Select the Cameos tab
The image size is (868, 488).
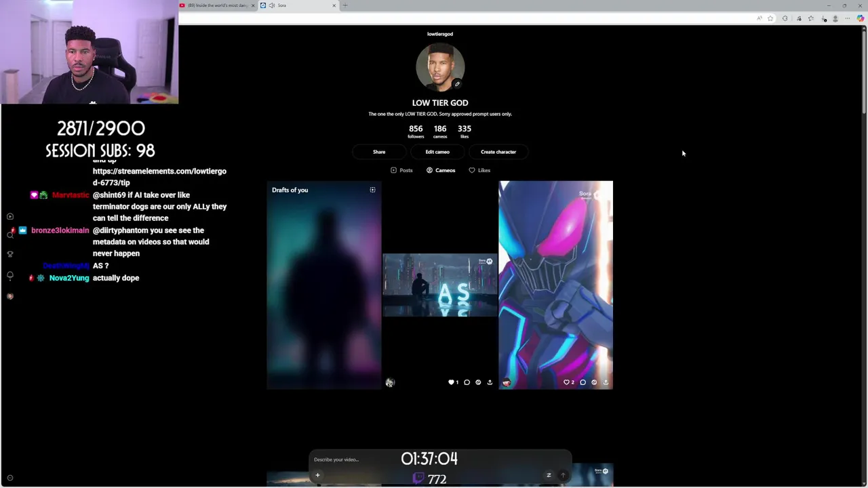(x=441, y=170)
